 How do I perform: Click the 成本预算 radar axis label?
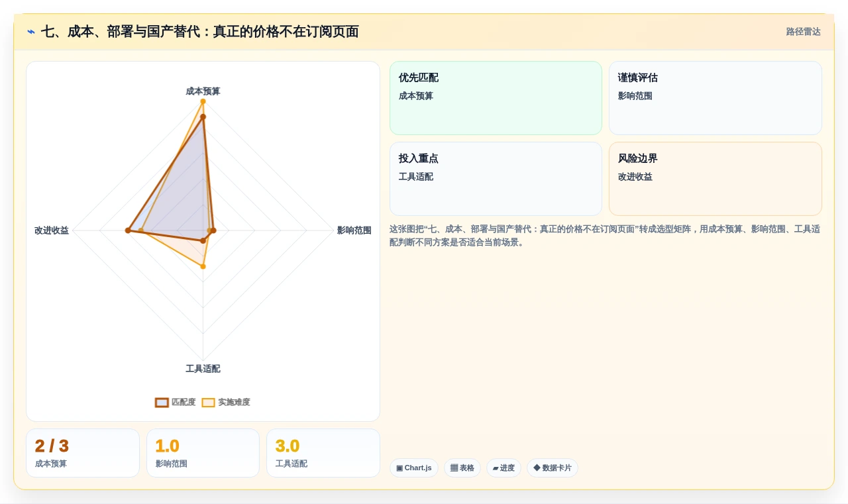point(203,91)
